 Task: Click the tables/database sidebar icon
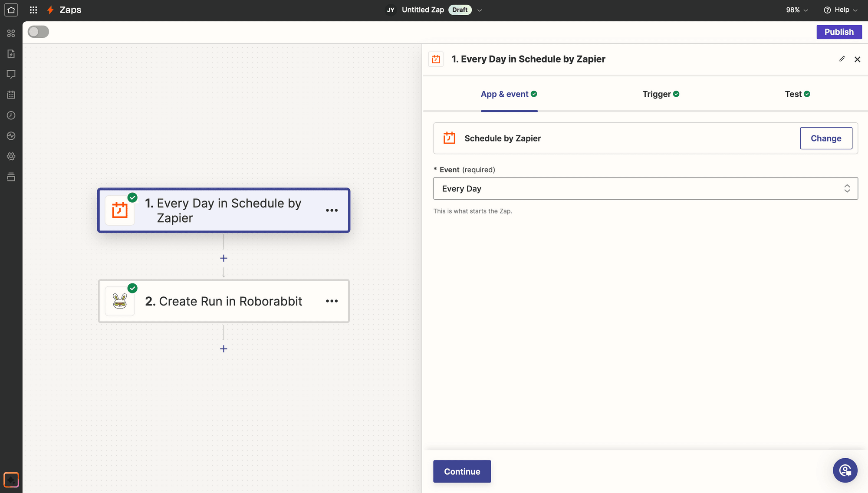[x=11, y=177]
